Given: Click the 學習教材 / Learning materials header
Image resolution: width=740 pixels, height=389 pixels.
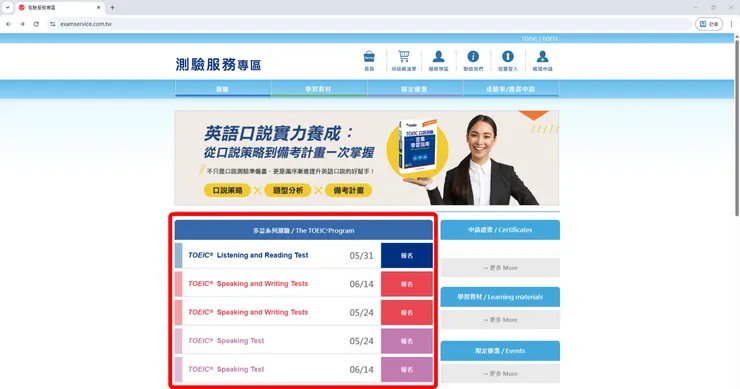Looking at the screenshot, I should point(500,297).
